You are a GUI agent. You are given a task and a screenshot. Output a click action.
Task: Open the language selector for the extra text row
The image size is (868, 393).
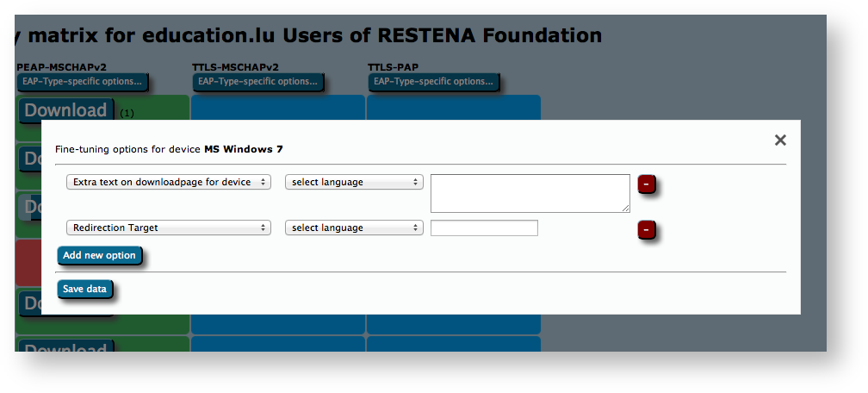[354, 182]
